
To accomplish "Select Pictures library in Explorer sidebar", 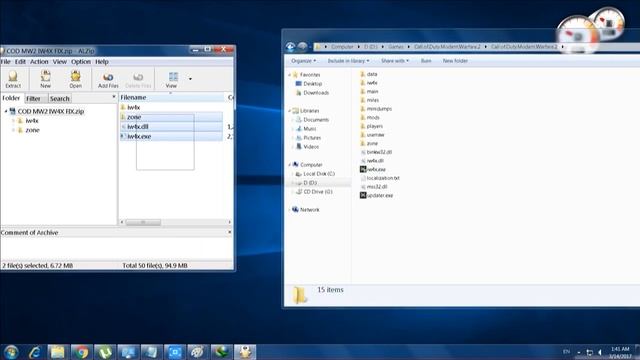I will [312, 138].
